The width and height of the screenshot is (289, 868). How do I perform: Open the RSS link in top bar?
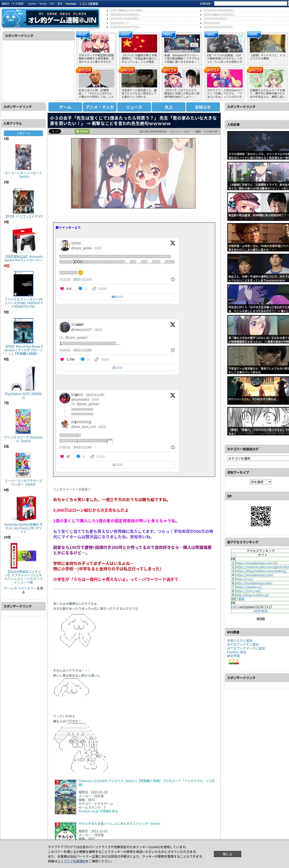pyautogui.click(x=52, y=4)
